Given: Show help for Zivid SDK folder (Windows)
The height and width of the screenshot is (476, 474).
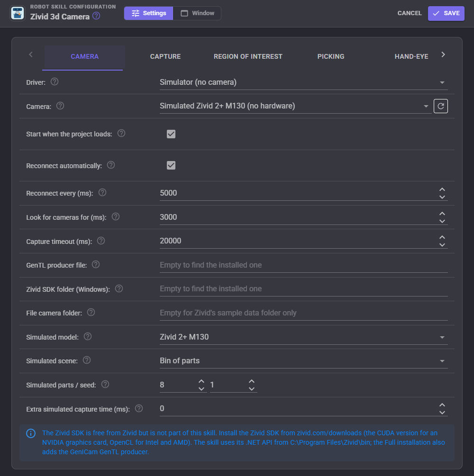Looking at the screenshot, I should pyautogui.click(x=119, y=289).
